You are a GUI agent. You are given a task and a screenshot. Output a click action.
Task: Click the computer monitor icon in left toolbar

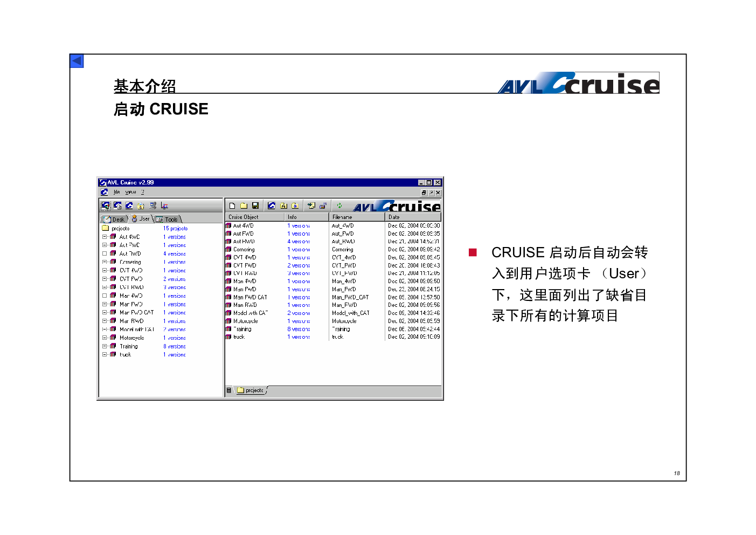[x=153, y=205]
